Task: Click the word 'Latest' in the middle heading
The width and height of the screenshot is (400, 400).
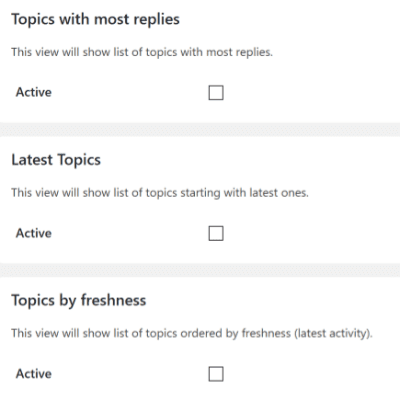Action: (x=32, y=160)
